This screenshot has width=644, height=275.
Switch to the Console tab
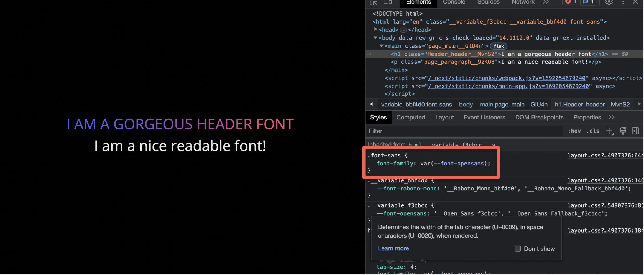(454, 2)
